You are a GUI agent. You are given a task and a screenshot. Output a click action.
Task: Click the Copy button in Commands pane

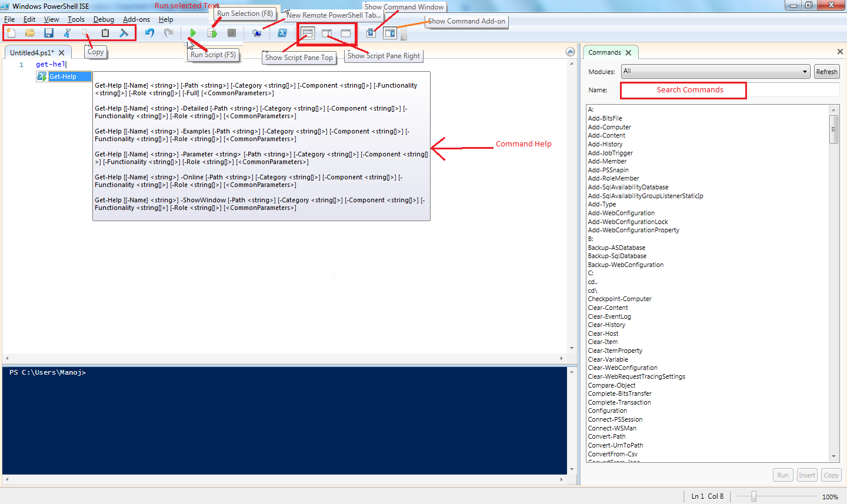tap(831, 475)
